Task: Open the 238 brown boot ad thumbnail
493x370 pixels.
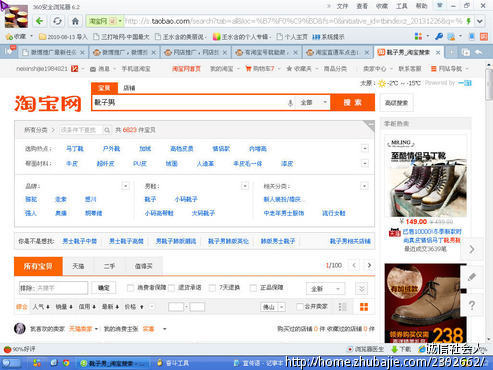Action: pyautogui.click(x=426, y=303)
